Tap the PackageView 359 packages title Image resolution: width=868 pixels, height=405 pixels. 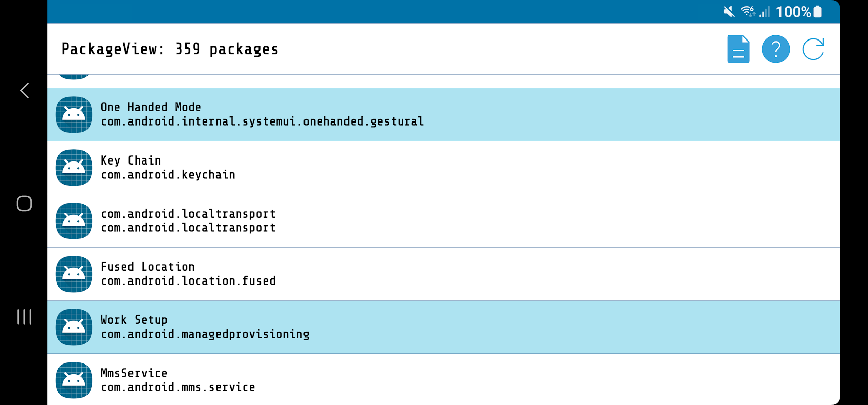click(x=170, y=49)
